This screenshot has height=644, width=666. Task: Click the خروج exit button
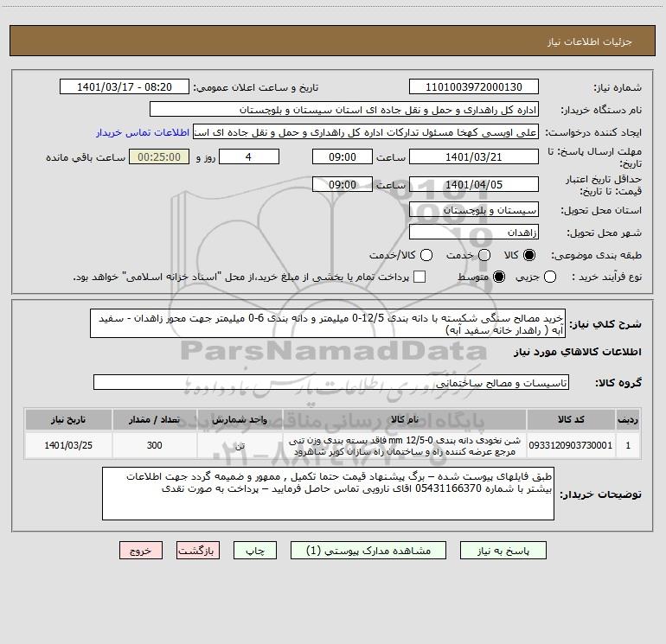point(141,551)
